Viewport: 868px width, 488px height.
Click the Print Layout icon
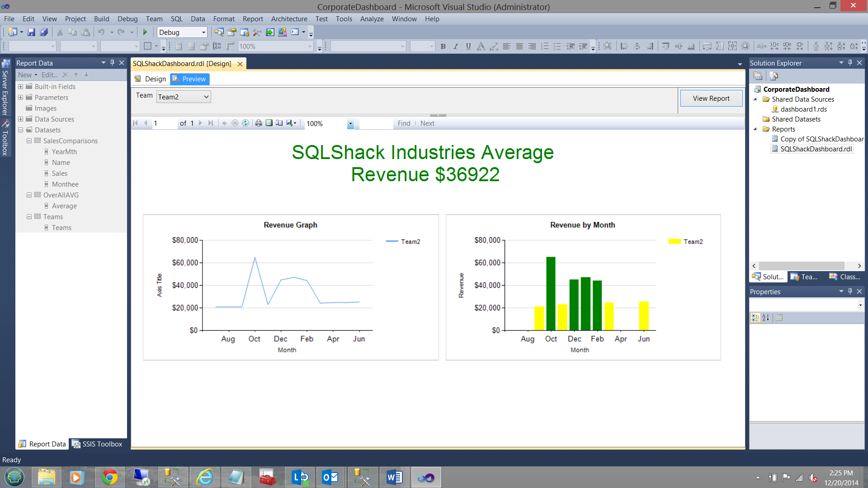click(269, 123)
